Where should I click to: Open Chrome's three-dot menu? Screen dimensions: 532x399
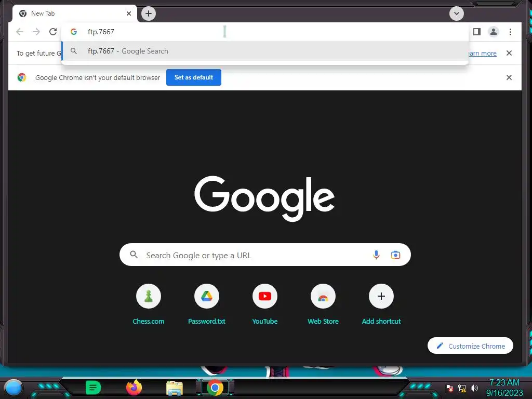pyautogui.click(x=510, y=32)
